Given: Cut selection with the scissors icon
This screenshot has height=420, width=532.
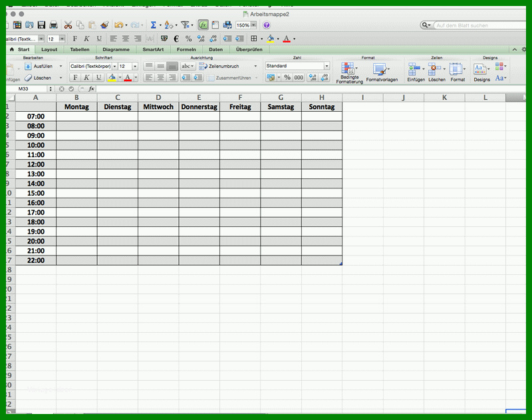Looking at the screenshot, I should (68, 25).
